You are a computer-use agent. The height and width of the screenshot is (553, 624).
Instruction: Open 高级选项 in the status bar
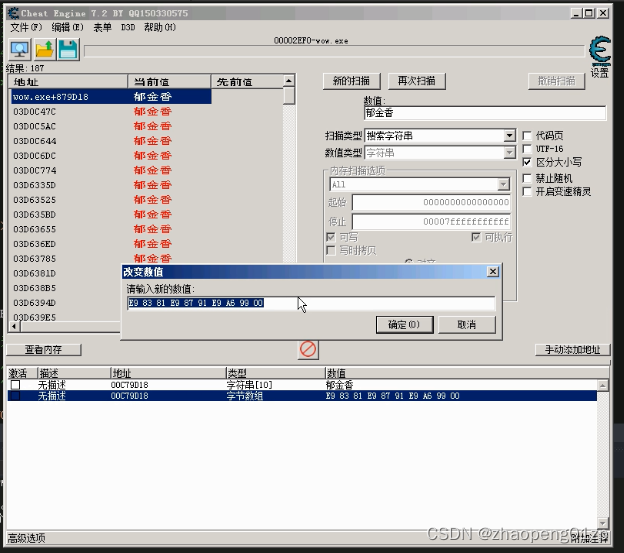pyautogui.click(x=26, y=538)
